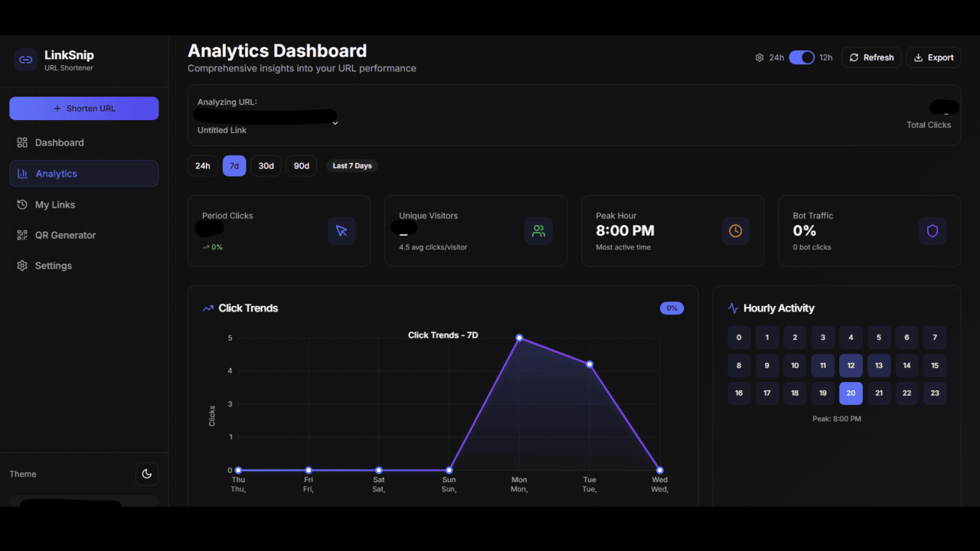Select highlighted peak hour 20 cell
This screenshot has width=980, height=551.
(851, 393)
